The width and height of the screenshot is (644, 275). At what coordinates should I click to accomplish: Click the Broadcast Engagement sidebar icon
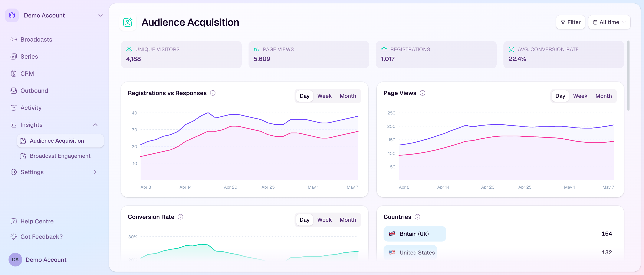(23, 156)
